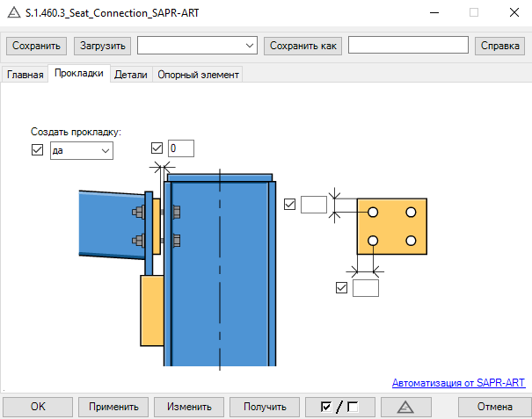Click the checkbox toggle on/off button
Screen dimensions: 532x419
(341, 407)
